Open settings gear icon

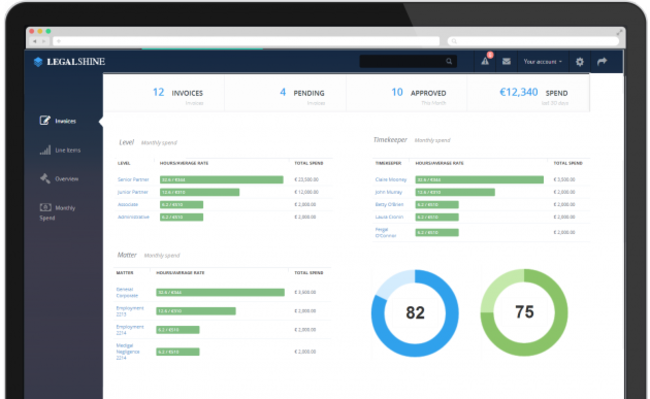pyautogui.click(x=580, y=62)
